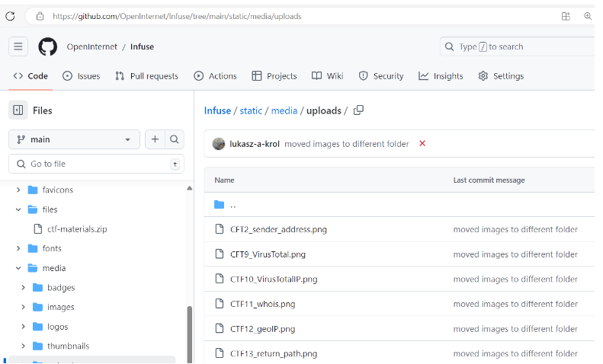
Task: Collapse the files folder chevron
Action: (x=18, y=209)
